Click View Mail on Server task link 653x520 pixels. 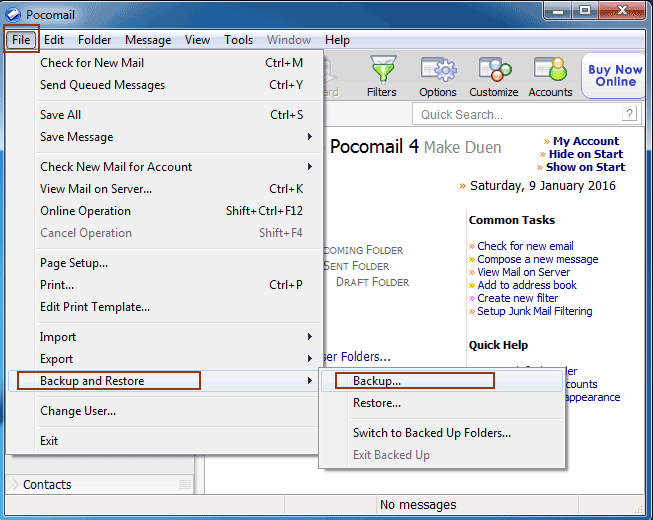click(523, 272)
